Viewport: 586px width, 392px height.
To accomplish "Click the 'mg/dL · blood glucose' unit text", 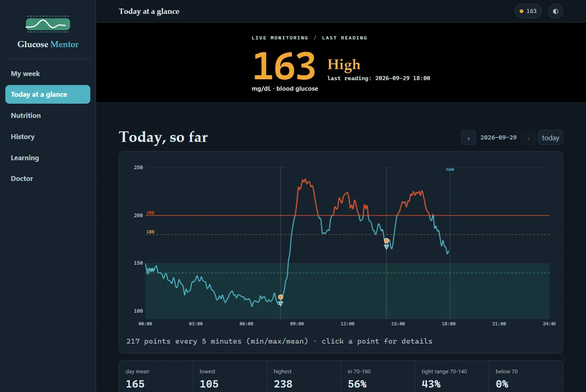I will (285, 89).
